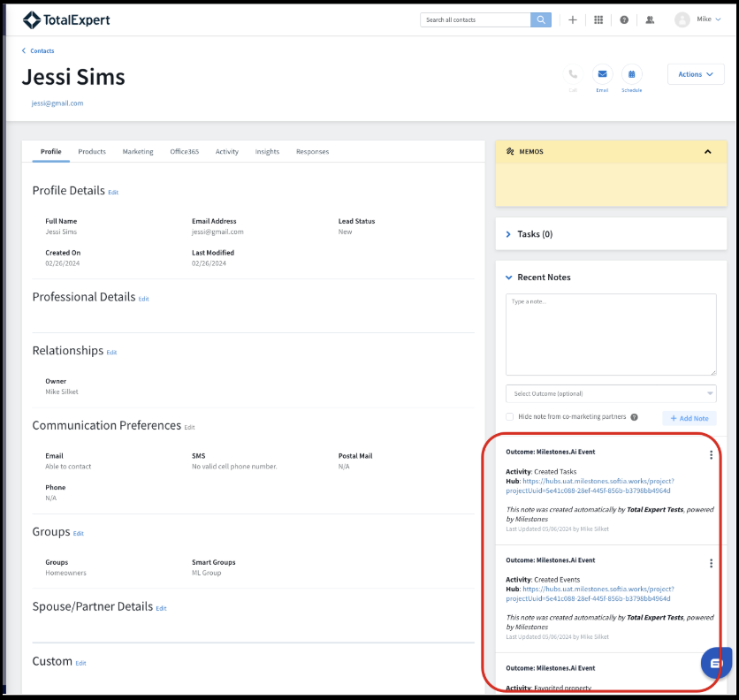Edit Spouse/Partner Details

161,609
